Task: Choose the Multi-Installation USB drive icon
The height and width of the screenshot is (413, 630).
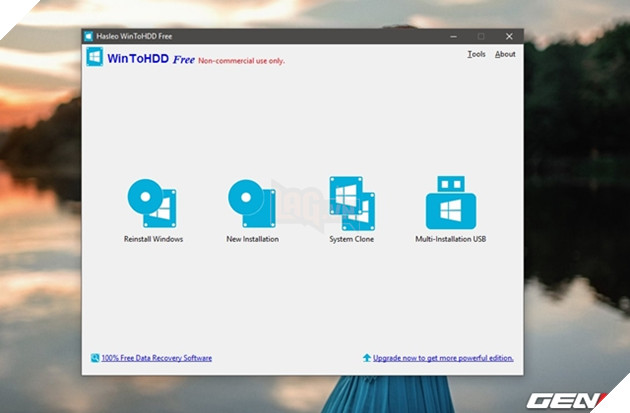Action: 450,203
